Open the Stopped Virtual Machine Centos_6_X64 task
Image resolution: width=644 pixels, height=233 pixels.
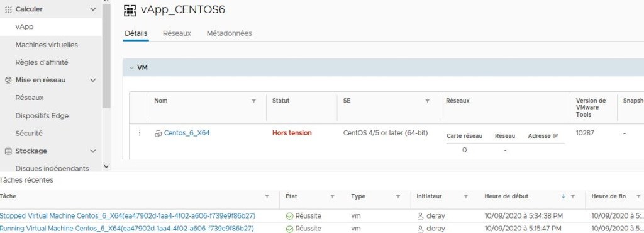click(128, 216)
